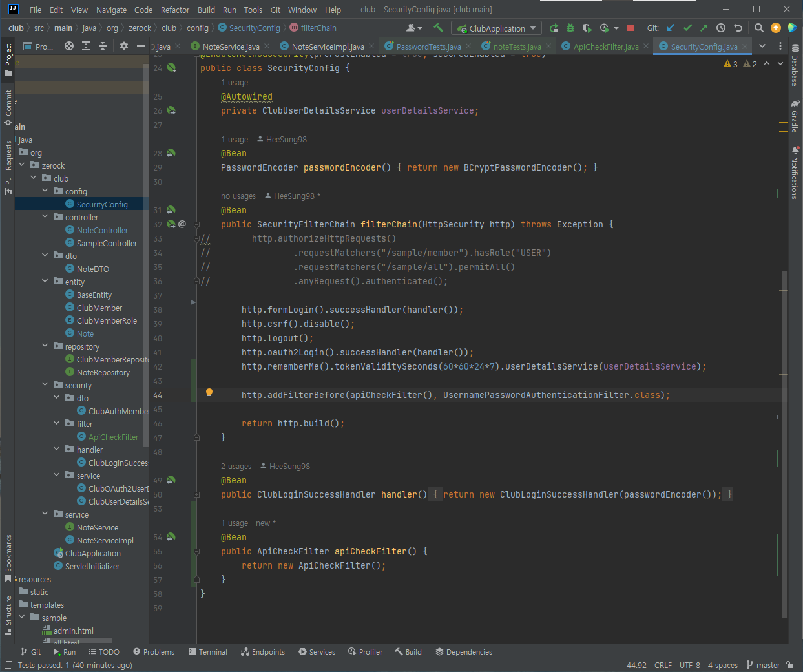
Task: Fold the filterChain method at line 32
Action: point(196,224)
